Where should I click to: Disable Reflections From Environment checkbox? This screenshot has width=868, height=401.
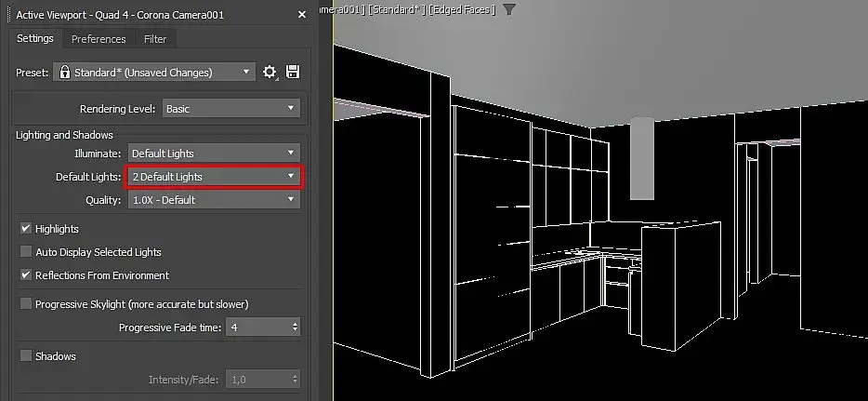point(26,274)
